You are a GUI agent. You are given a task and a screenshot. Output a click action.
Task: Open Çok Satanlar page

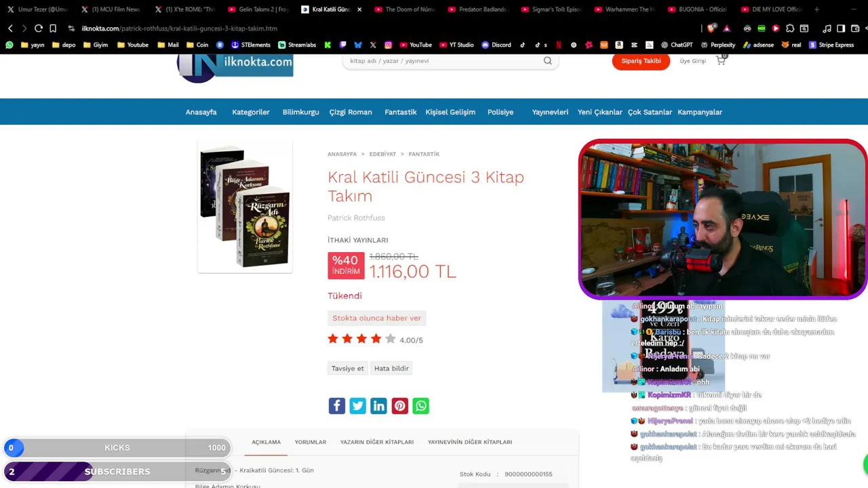650,112
